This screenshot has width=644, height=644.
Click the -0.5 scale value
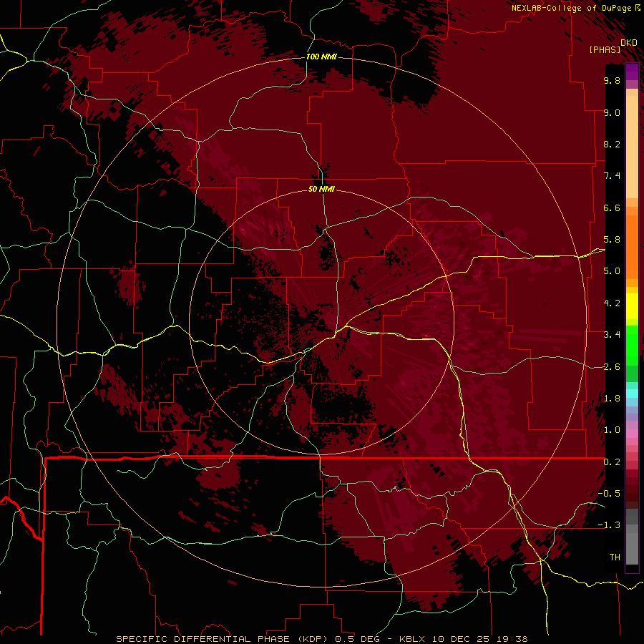[x=609, y=494]
